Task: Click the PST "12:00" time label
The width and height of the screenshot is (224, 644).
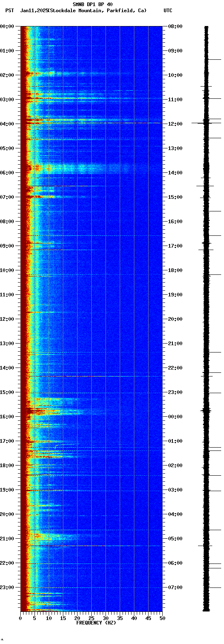Action: coord(7,319)
